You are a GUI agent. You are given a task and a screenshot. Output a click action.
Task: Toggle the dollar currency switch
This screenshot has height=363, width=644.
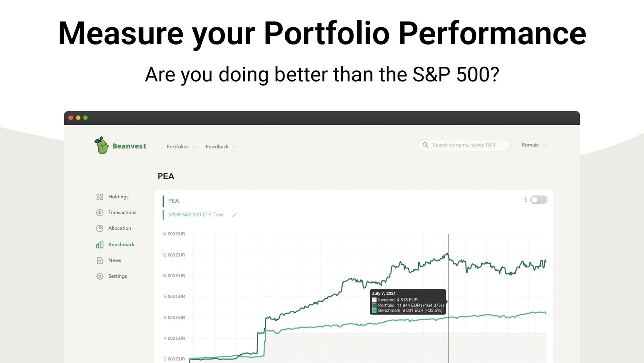[538, 200]
